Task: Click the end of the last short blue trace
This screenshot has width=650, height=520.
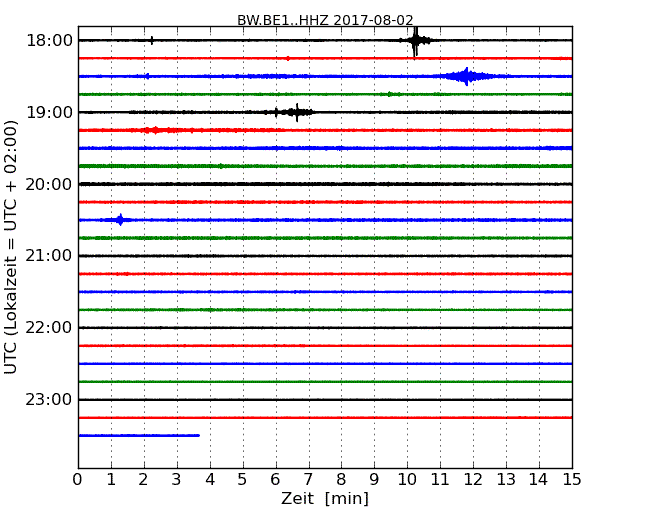Action: tap(199, 435)
